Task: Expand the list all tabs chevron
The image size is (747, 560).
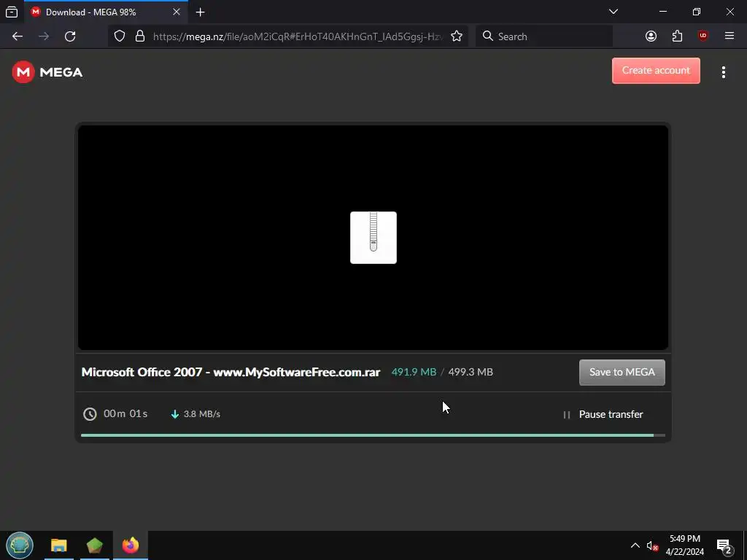Action: point(613,12)
